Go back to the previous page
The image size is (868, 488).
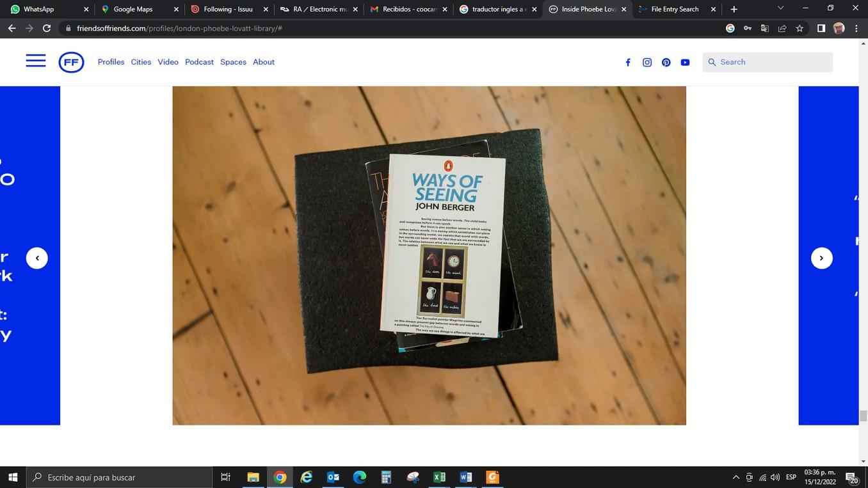(12, 28)
